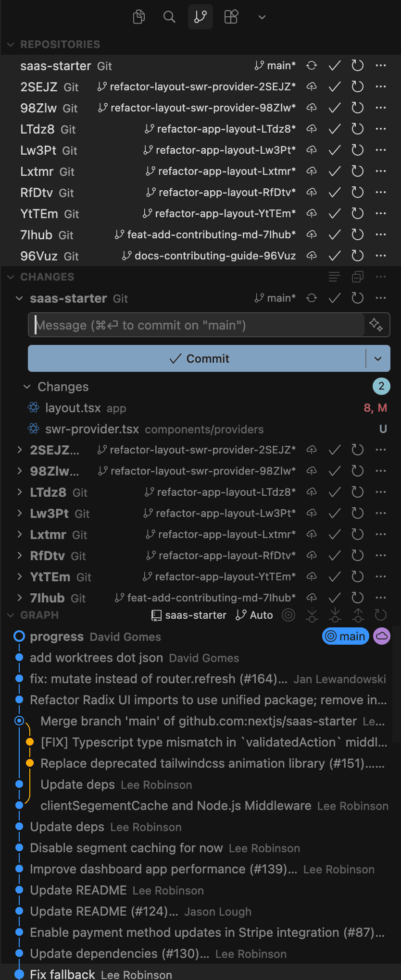
Task: Open the Commit button dropdown arrow
Action: tap(378, 358)
